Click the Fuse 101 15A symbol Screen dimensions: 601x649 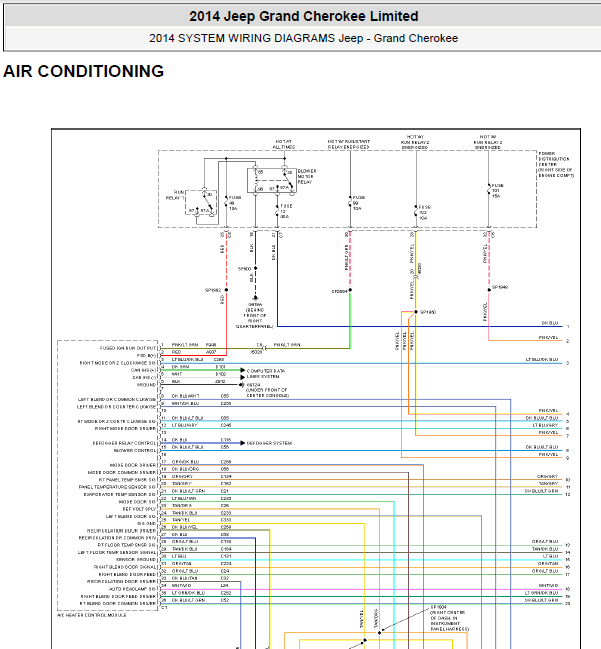click(489, 189)
